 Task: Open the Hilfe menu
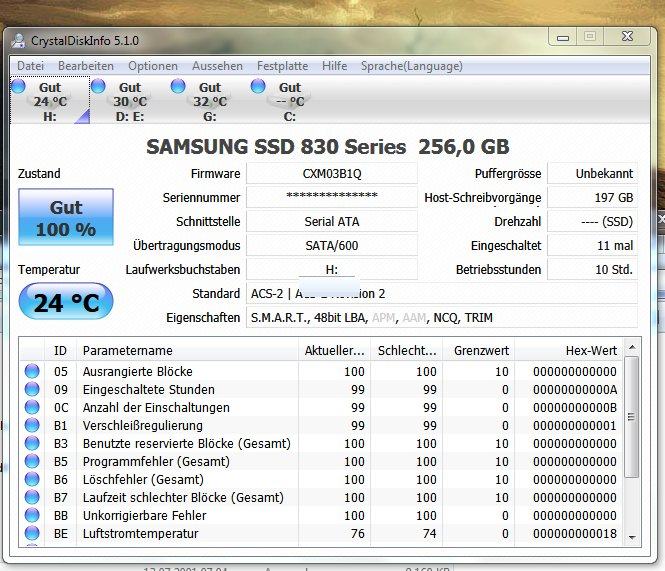[334, 66]
